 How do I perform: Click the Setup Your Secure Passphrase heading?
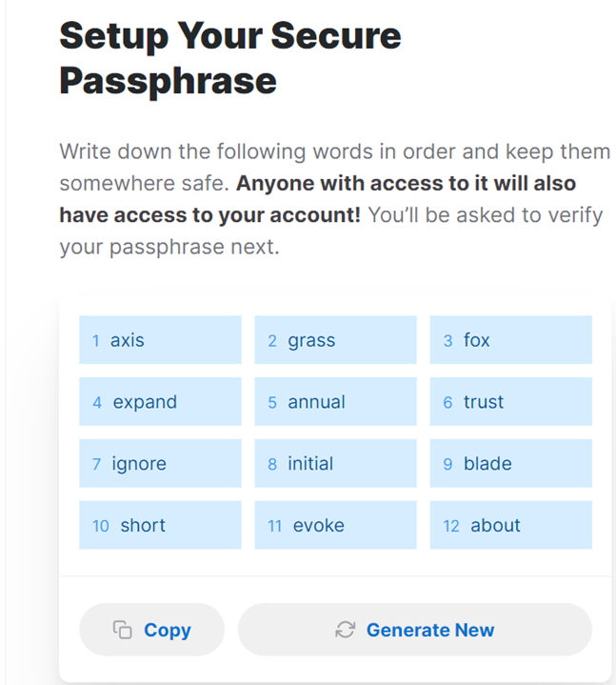tap(230, 58)
